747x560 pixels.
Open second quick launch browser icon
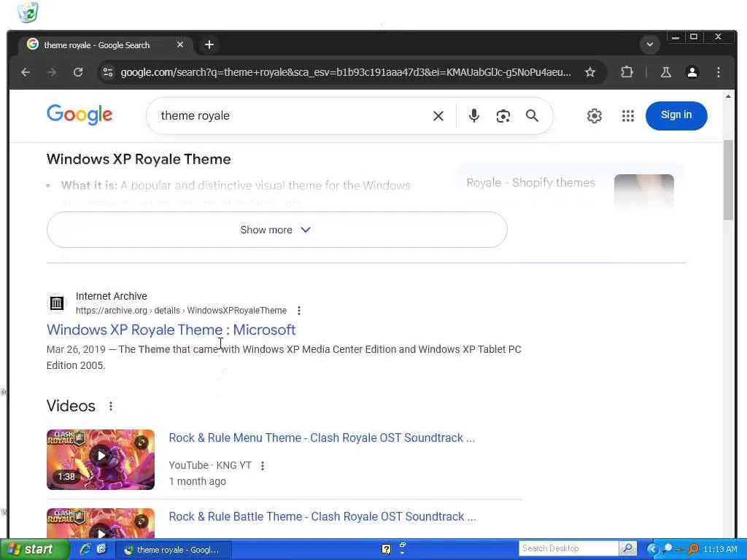click(x=101, y=549)
